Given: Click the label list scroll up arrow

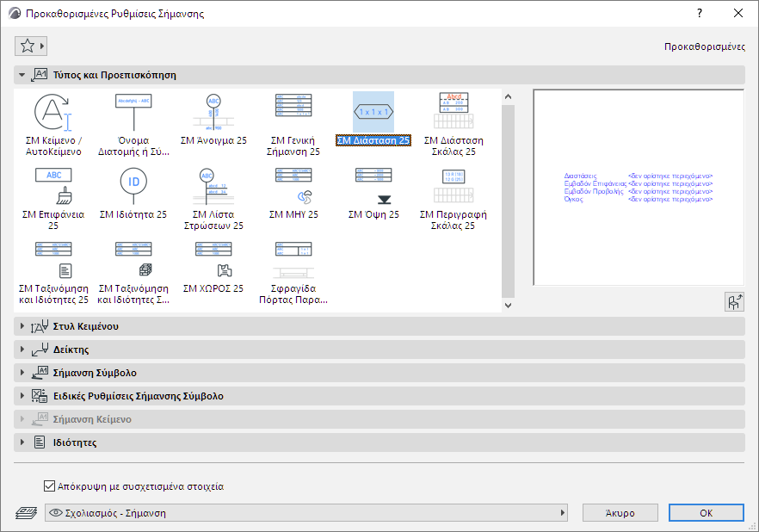Looking at the screenshot, I should click(508, 96).
